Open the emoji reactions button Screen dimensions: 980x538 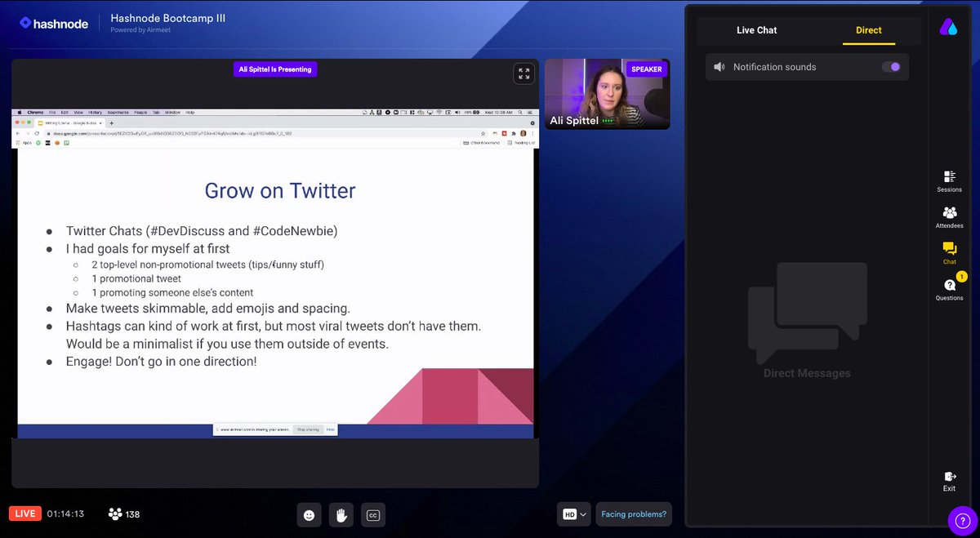[x=309, y=514]
